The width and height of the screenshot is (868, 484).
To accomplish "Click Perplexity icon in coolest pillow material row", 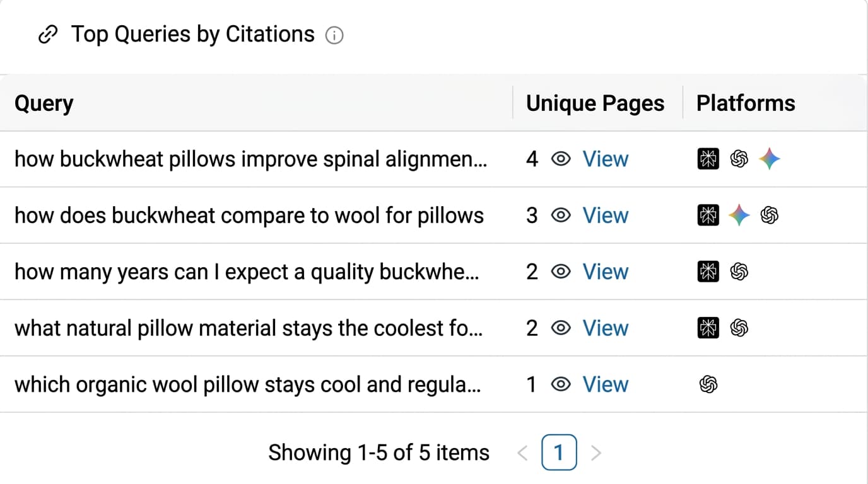I will point(708,328).
